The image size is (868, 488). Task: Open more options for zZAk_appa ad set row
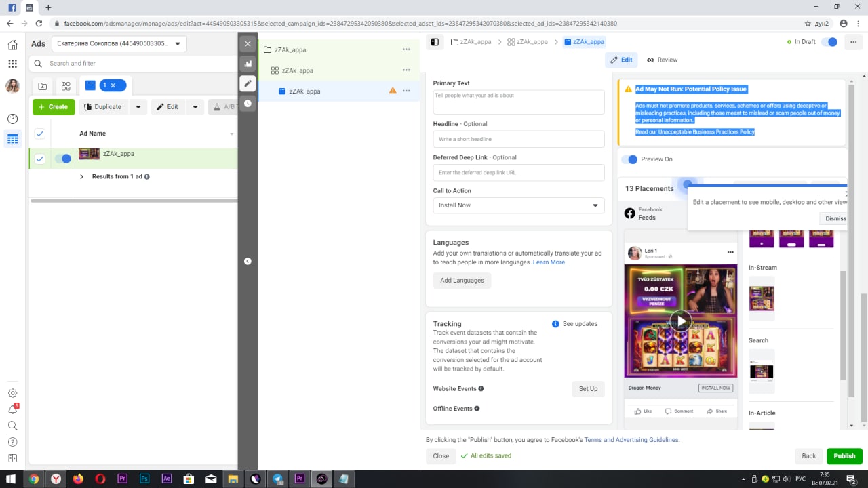coord(406,70)
